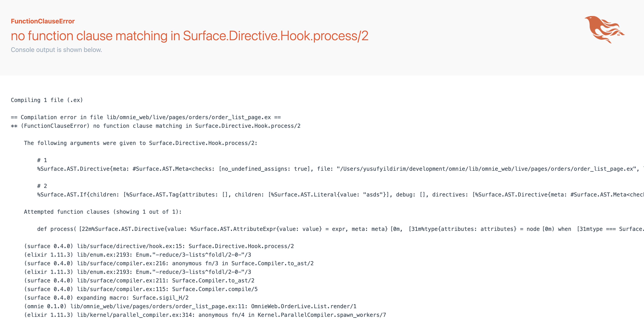
Task: Click stack line compiler.ex:115 Surface.Compiler.compile/5
Action: click(141, 289)
